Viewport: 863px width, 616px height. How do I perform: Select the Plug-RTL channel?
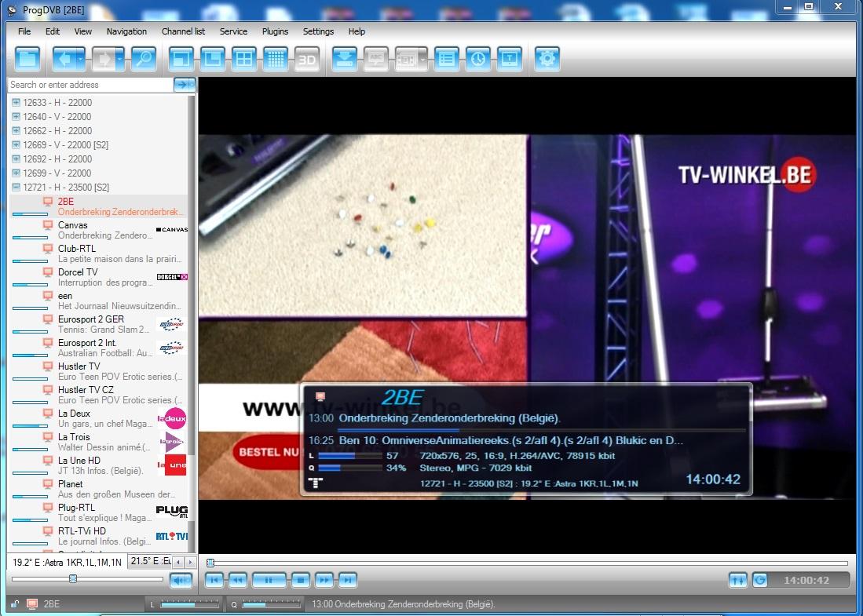[98, 512]
